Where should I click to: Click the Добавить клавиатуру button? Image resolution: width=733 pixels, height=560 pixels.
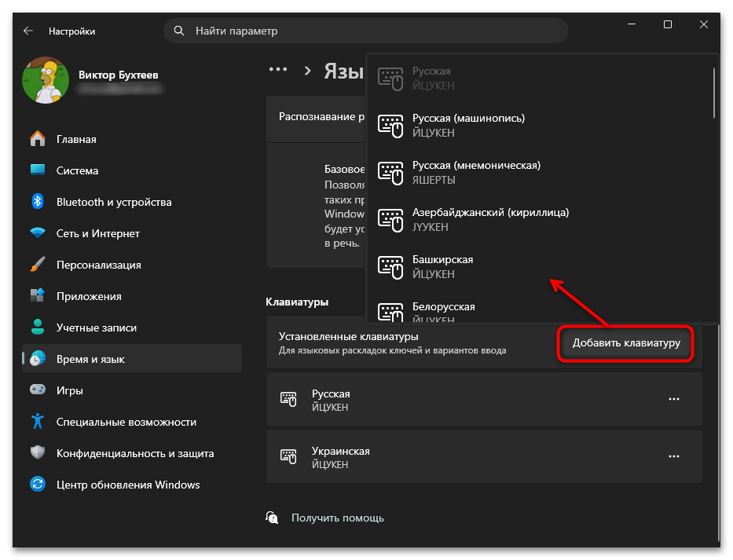click(626, 343)
